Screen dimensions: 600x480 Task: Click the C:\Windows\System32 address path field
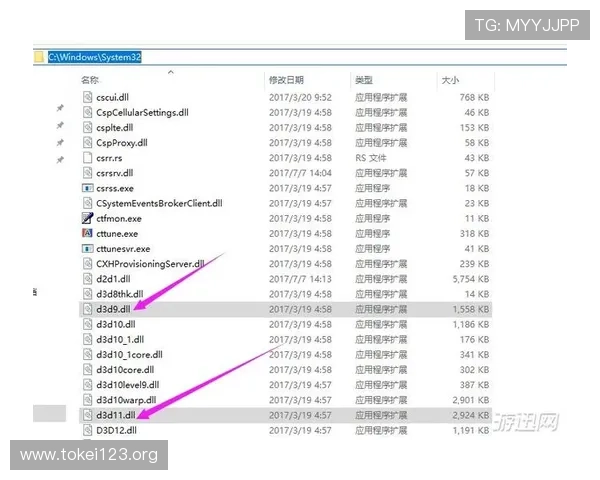(95, 57)
